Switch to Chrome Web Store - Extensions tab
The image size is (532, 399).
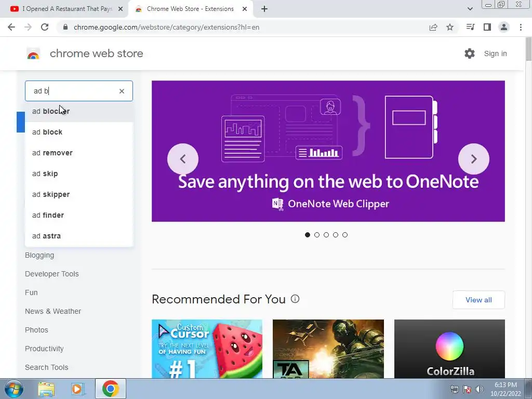coord(190,9)
